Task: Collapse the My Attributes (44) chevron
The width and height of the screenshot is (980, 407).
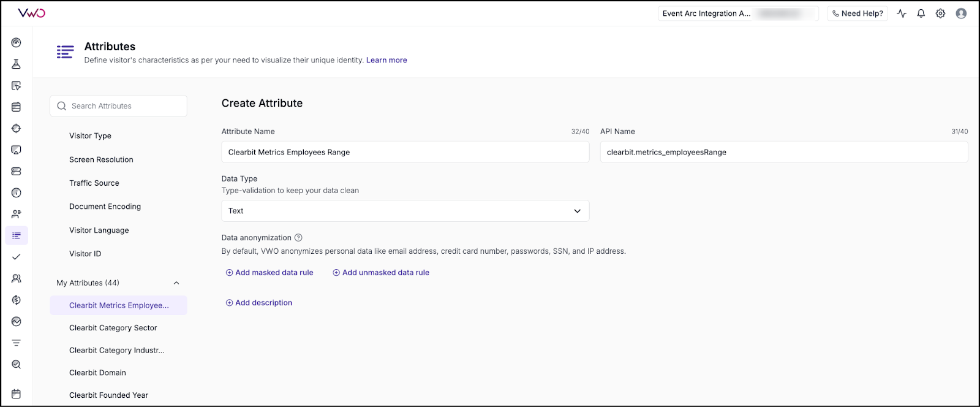Action: [176, 283]
